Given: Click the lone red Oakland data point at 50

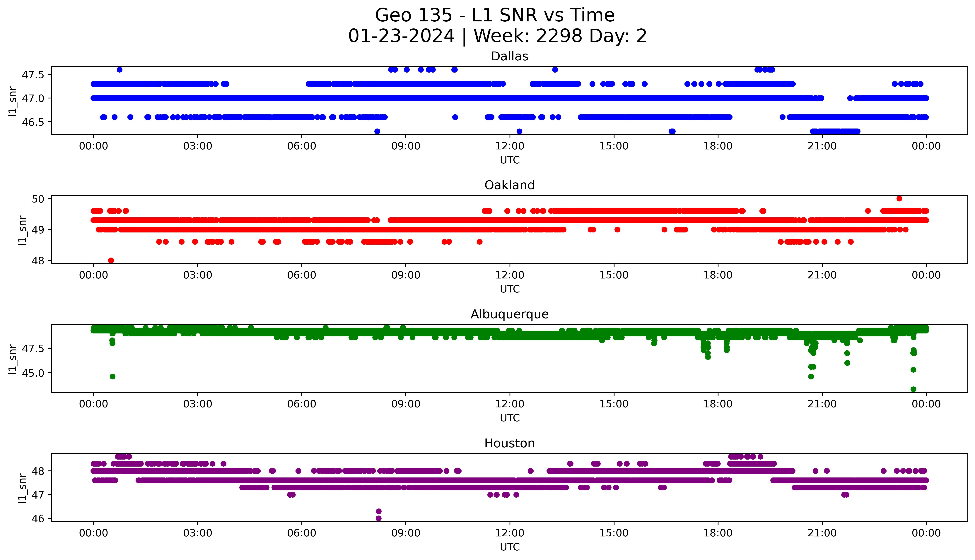Looking at the screenshot, I should [899, 198].
